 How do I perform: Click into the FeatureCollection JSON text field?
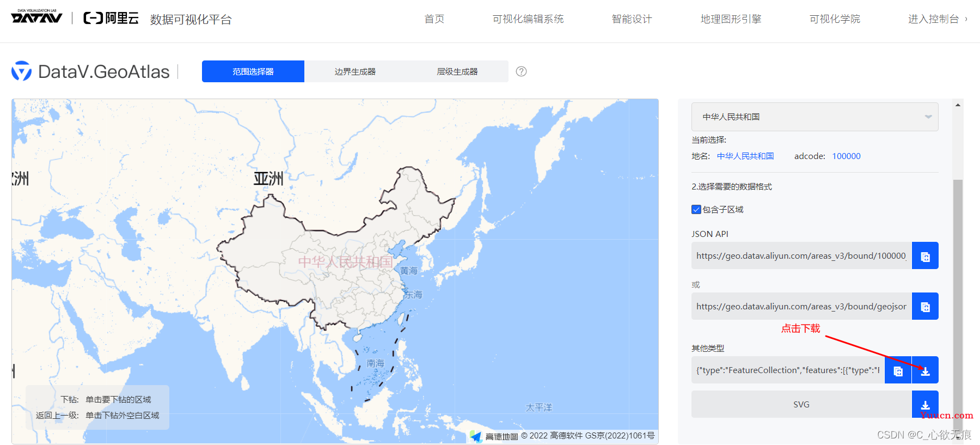[788, 370]
